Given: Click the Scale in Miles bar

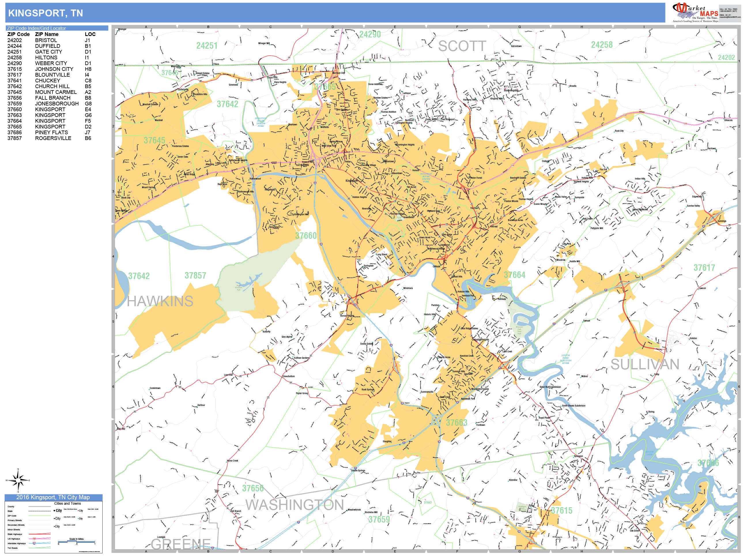Looking at the screenshot, I should coord(76,542).
